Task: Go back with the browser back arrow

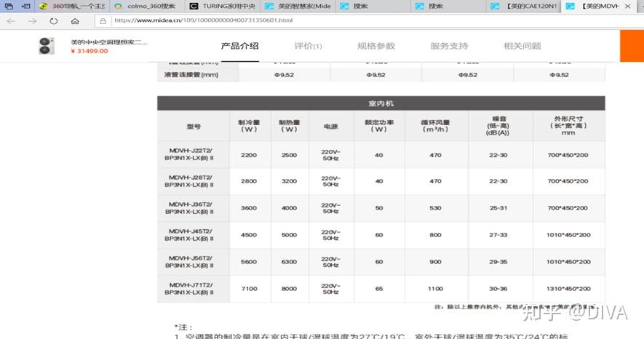Action: click(x=11, y=21)
